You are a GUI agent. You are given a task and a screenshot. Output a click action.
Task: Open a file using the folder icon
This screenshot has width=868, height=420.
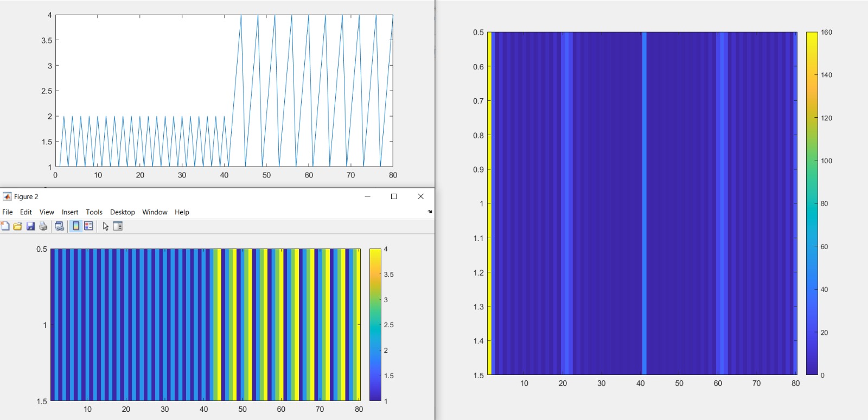18,226
